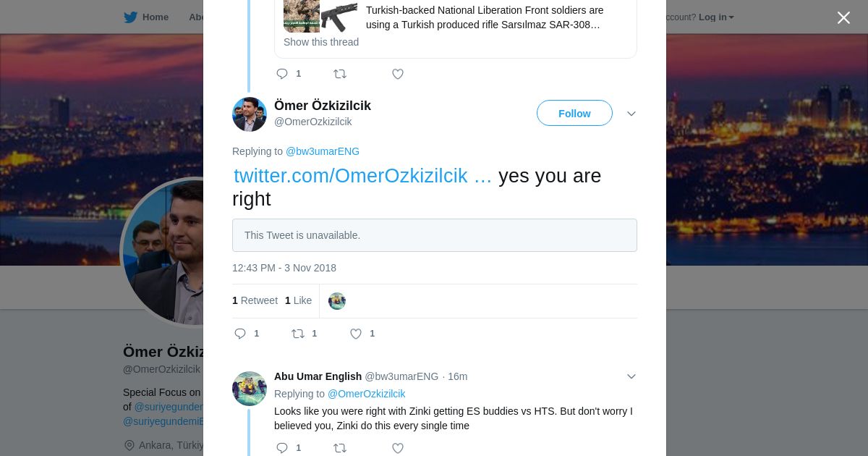Reply to the top thread tweet
Image resolution: width=868 pixels, height=456 pixels.
point(283,74)
